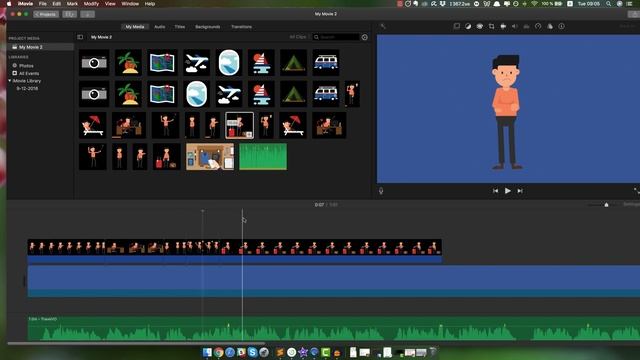Viewport: 640px width, 360px height.
Task: Hide the libraries sidebar list
Action: coord(80,37)
